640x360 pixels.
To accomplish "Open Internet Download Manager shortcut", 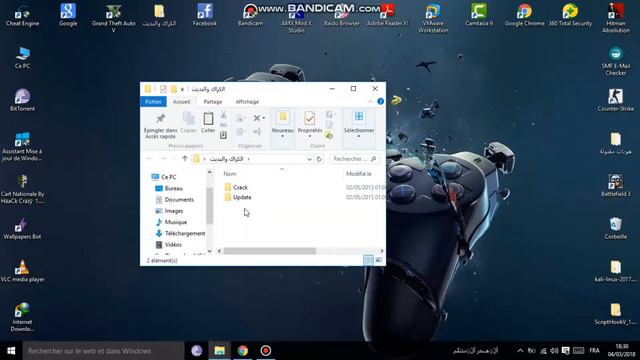I will (x=22, y=317).
